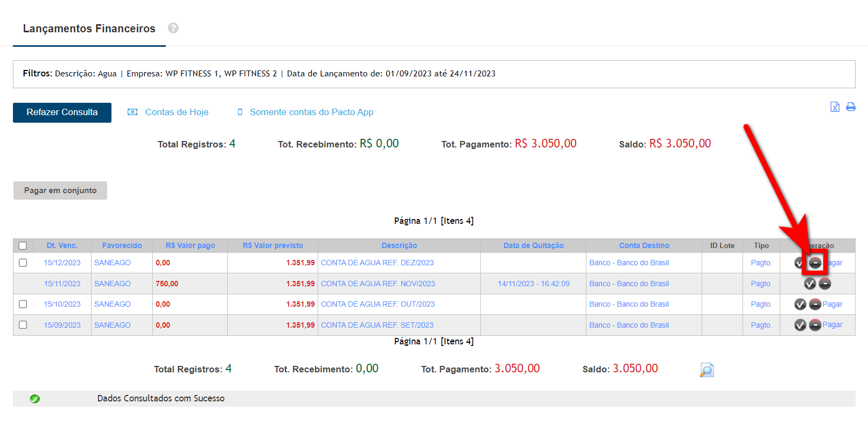Open the Lançamentos Financeiros tab
Viewport: 868px width, 438px height.
(x=89, y=29)
